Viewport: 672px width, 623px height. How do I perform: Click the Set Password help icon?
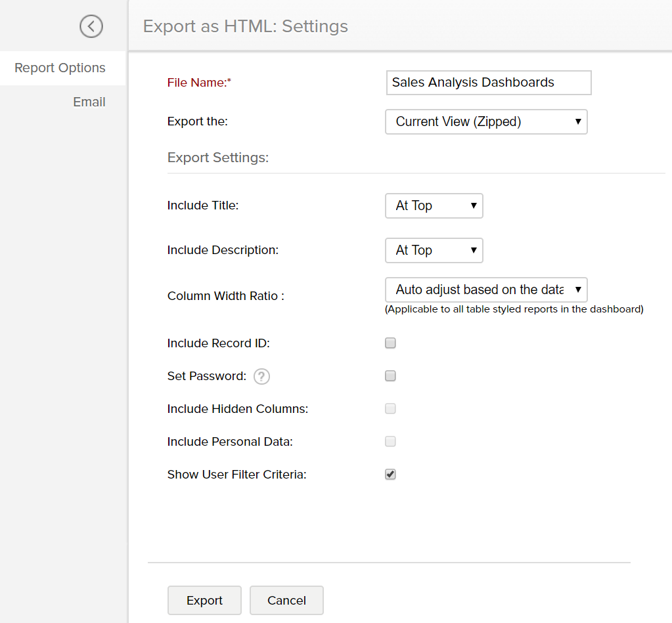(x=262, y=377)
